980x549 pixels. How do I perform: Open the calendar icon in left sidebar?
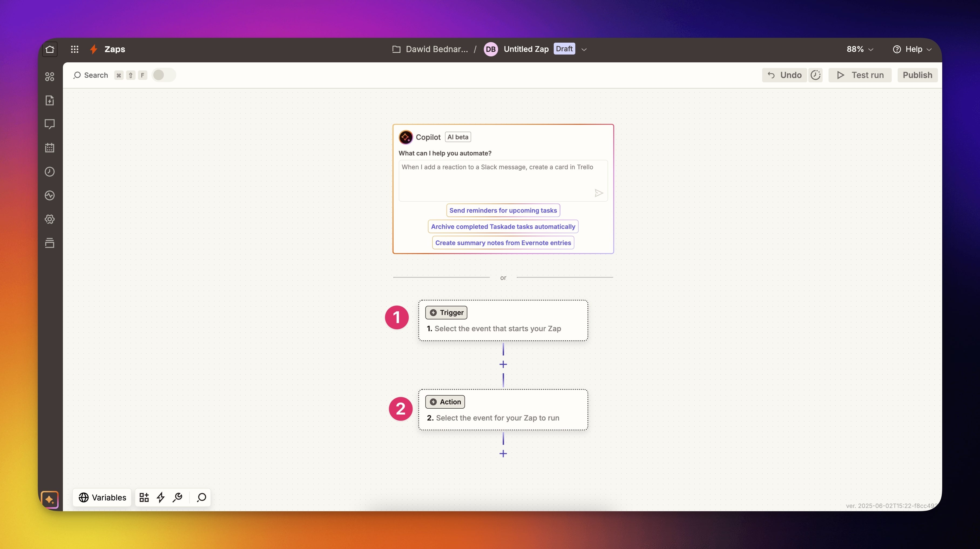50,148
